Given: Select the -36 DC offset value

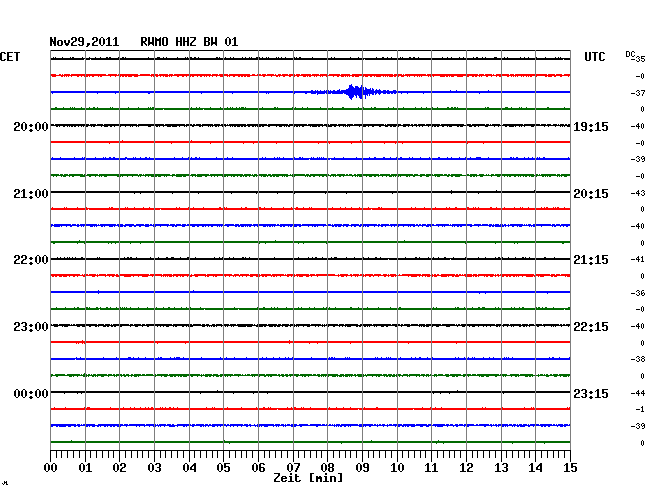Looking at the screenshot, I should point(640,293).
